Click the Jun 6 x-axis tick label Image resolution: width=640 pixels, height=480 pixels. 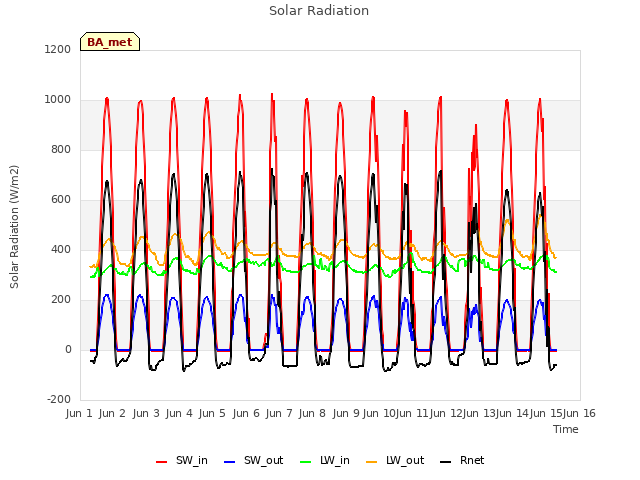246,413
